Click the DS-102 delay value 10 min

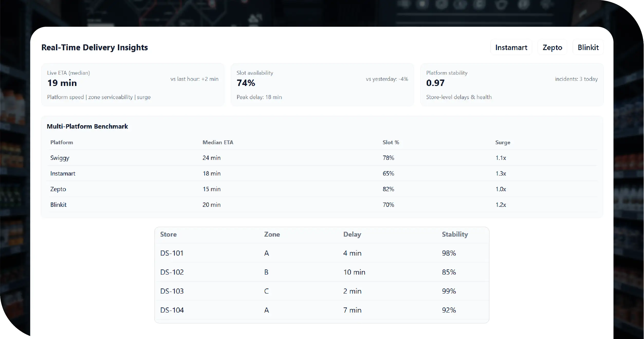[354, 272]
